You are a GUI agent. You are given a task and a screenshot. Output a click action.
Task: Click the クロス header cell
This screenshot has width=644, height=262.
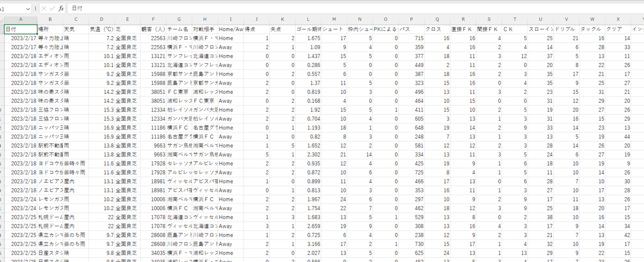coord(437,28)
